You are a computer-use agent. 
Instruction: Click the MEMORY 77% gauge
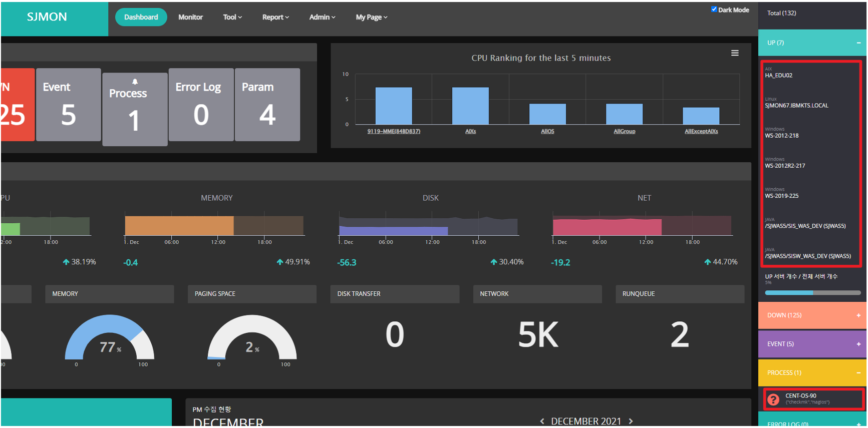(x=110, y=337)
